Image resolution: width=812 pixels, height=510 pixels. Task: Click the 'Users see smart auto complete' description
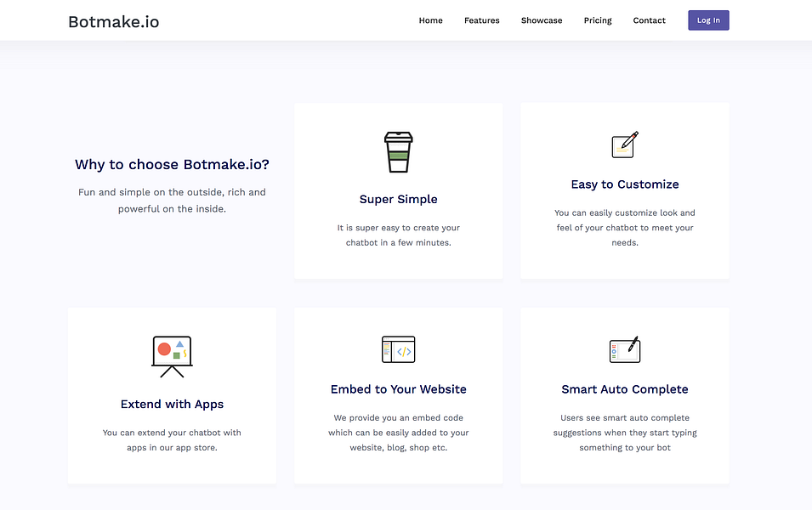[x=625, y=433]
